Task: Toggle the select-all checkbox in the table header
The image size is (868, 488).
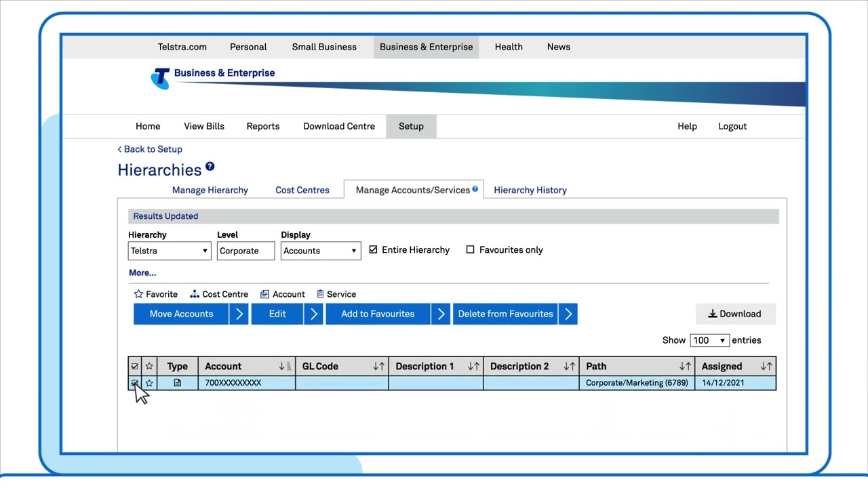Action: pos(134,366)
